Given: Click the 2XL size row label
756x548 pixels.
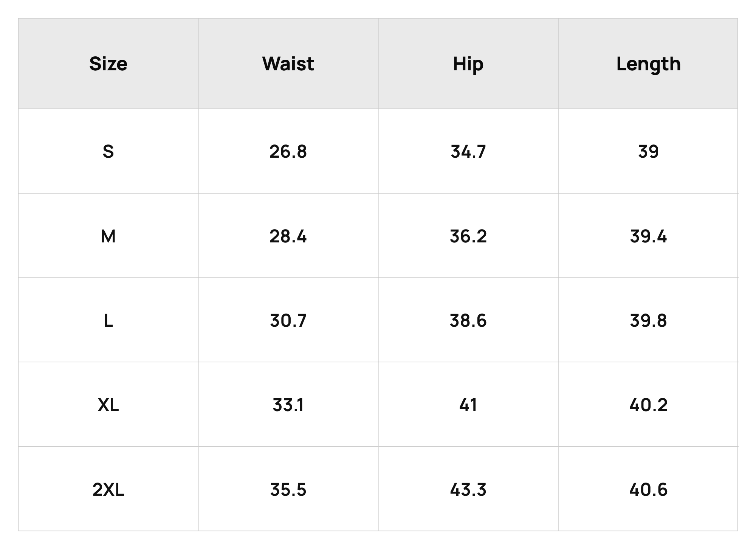Looking at the screenshot, I should [x=108, y=489].
